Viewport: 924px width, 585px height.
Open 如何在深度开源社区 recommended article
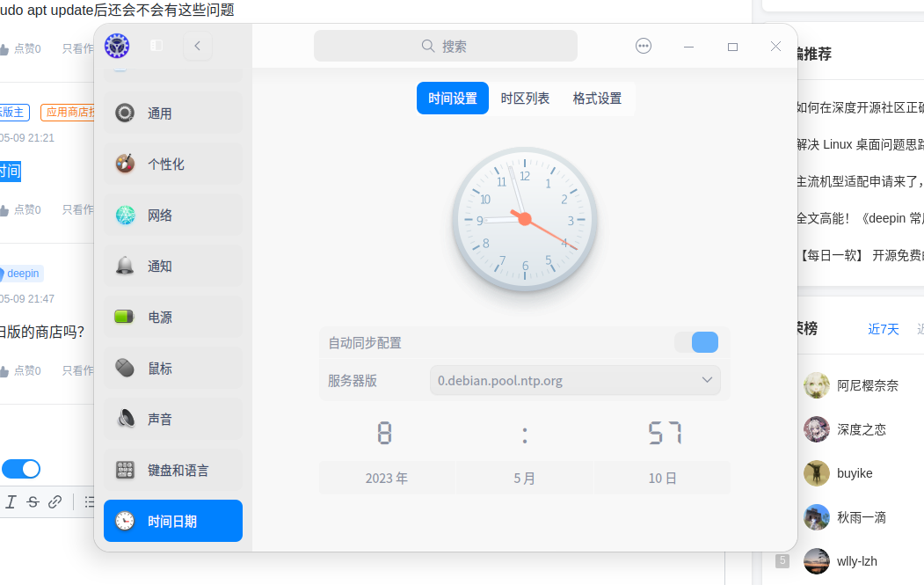[861, 107]
